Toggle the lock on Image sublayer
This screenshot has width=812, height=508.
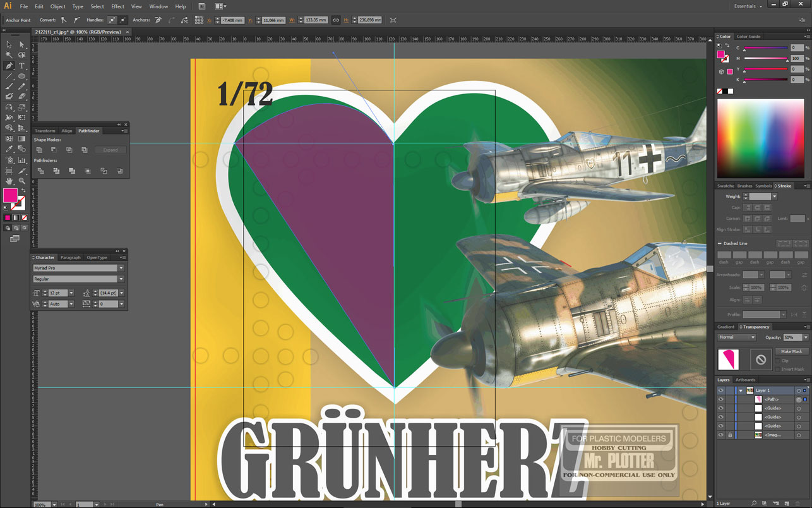(730, 435)
